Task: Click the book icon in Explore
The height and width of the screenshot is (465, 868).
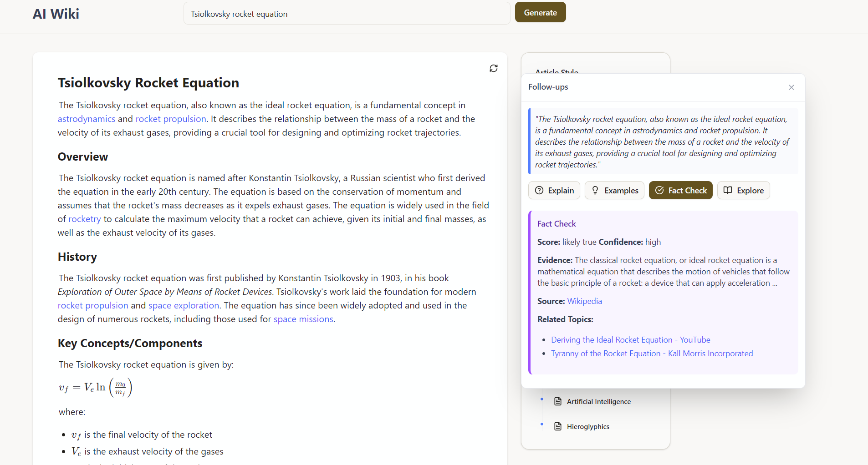Action: [x=728, y=190]
